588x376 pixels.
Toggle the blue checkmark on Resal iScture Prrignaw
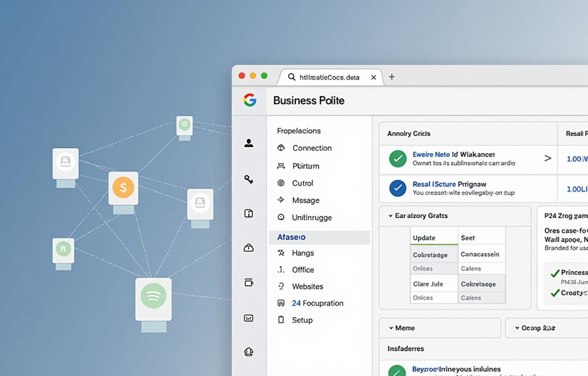(397, 189)
